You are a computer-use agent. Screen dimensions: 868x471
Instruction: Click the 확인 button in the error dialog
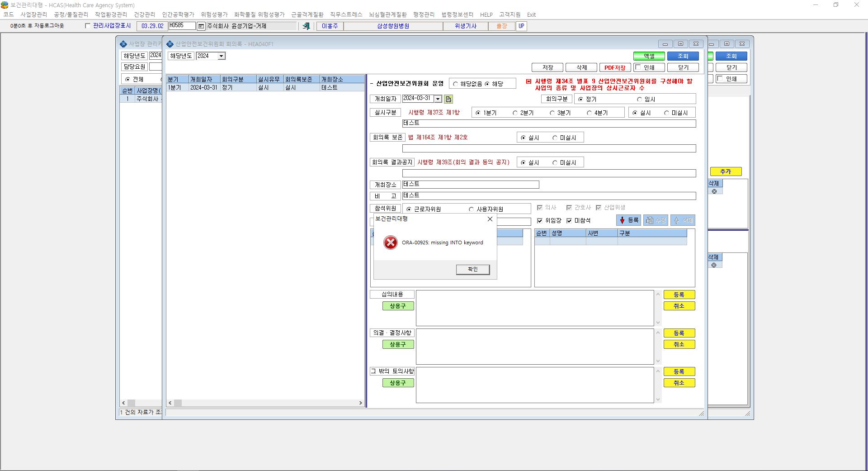(473, 269)
